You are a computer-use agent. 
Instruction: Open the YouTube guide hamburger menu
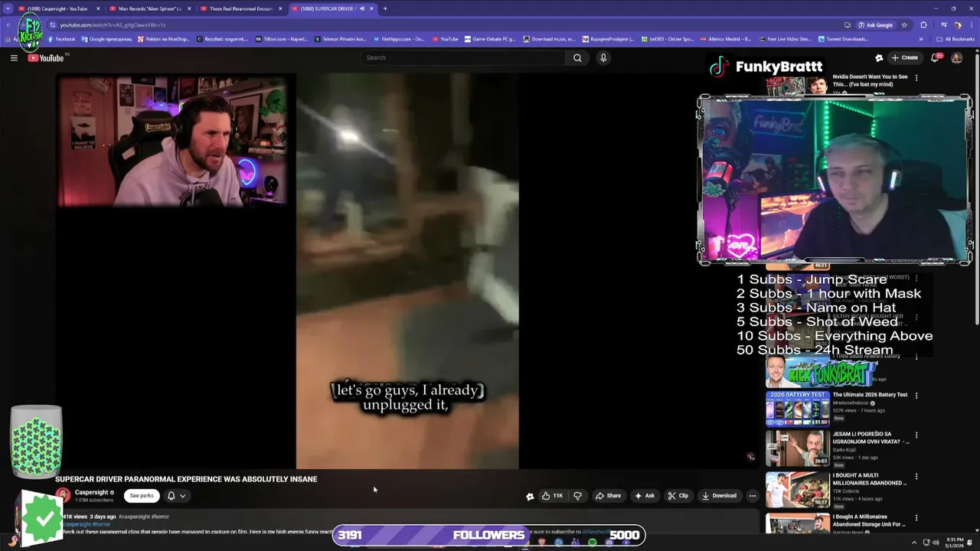[x=14, y=57]
